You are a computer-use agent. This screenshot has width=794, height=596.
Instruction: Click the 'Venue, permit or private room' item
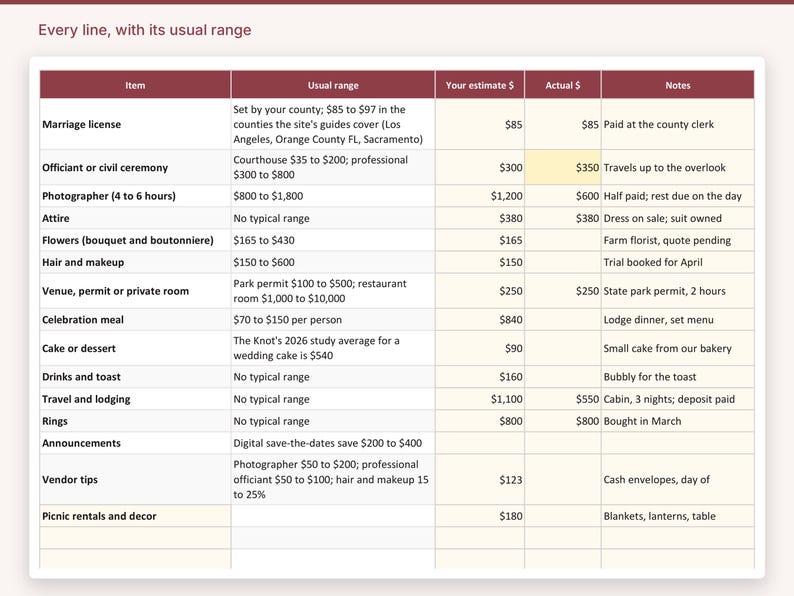click(135, 291)
